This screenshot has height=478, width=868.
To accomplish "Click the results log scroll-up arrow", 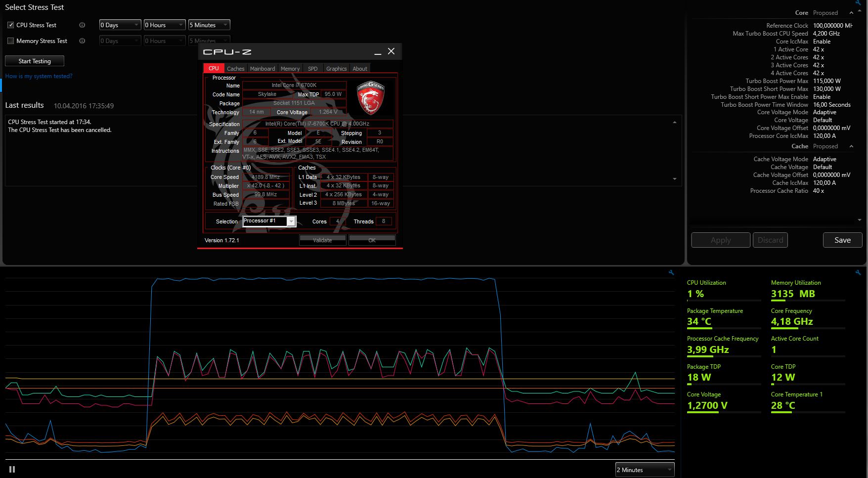I will (675, 122).
